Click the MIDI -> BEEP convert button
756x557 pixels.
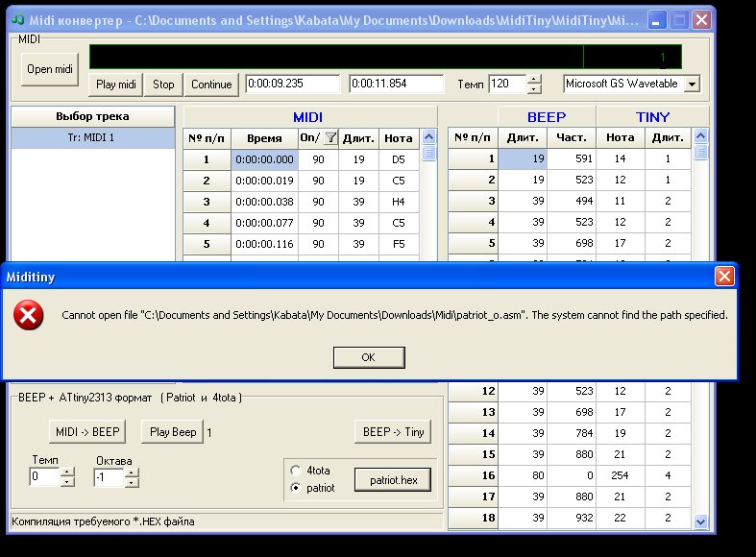[85, 432]
